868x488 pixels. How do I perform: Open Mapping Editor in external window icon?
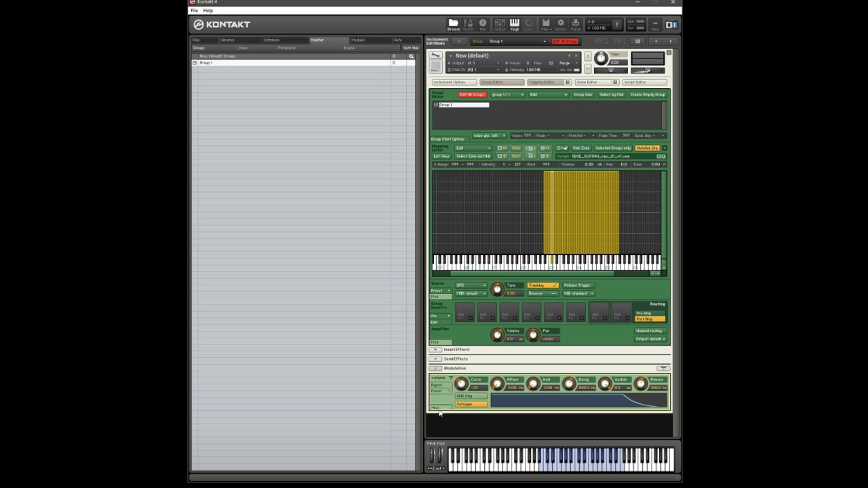tap(568, 82)
